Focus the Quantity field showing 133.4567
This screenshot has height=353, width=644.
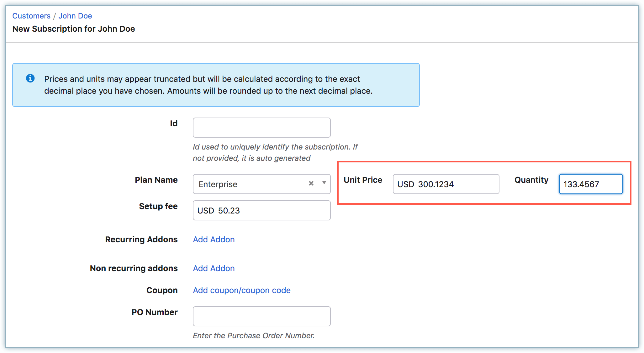click(x=591, y=184)
